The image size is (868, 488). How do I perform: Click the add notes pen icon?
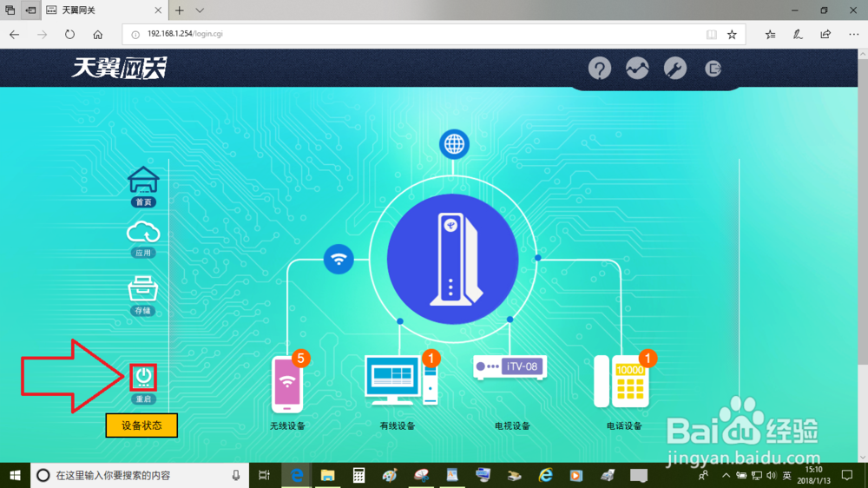[x=798, y=35]
